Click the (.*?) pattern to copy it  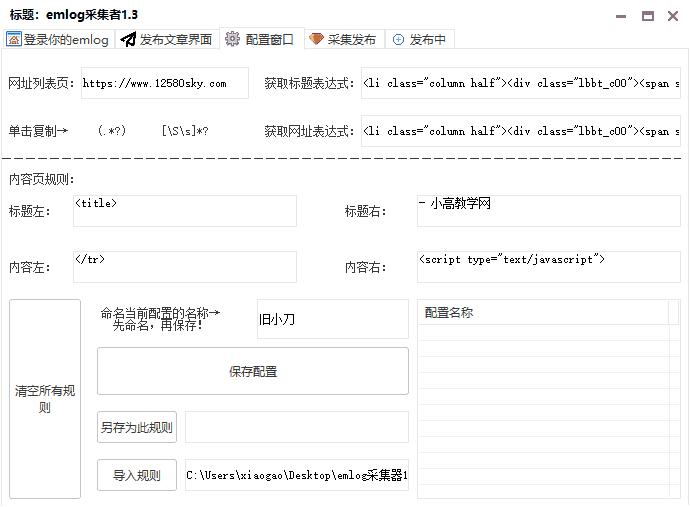click(x=112, y=131)
